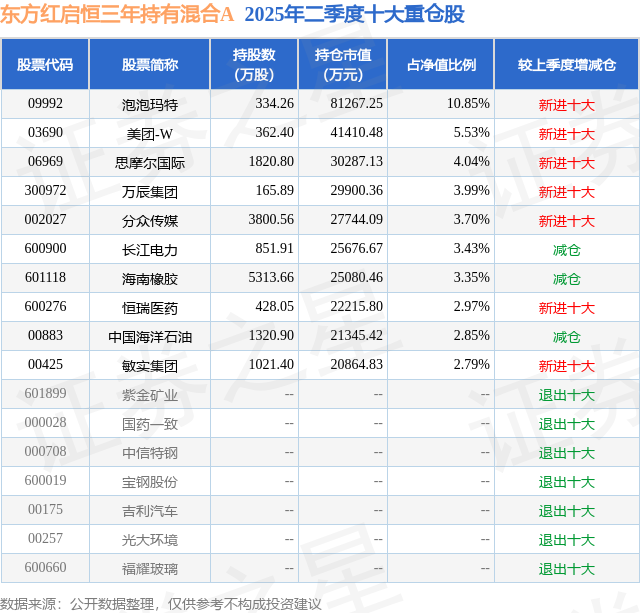The height and width of the screenshot is (613, 640).
Task: Click 减仓 in the 中国海洋石油 row
Action: click(567, 337)
